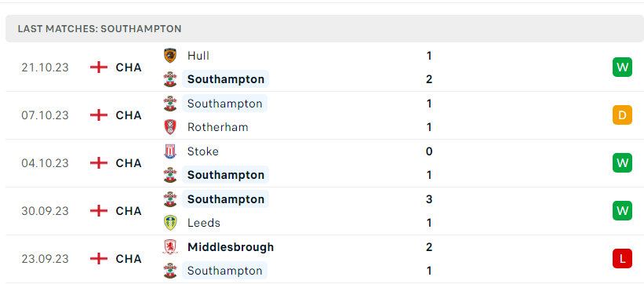Screen dimensions: 644x284
Task: Open the Rotherham team link
Action: click(218, 127)
